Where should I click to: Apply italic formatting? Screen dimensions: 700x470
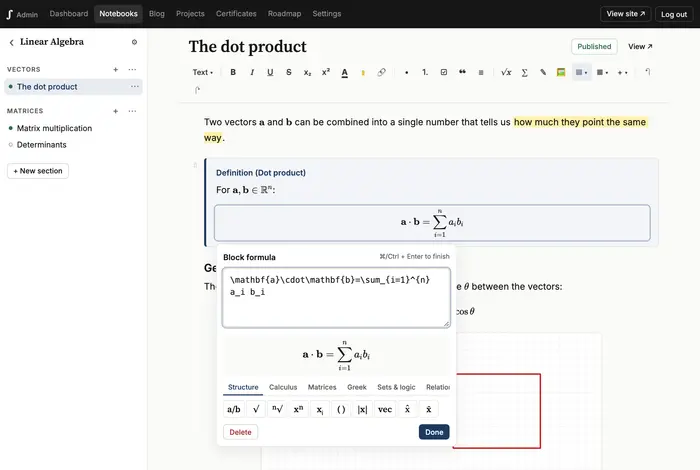(x=252, y=72)
